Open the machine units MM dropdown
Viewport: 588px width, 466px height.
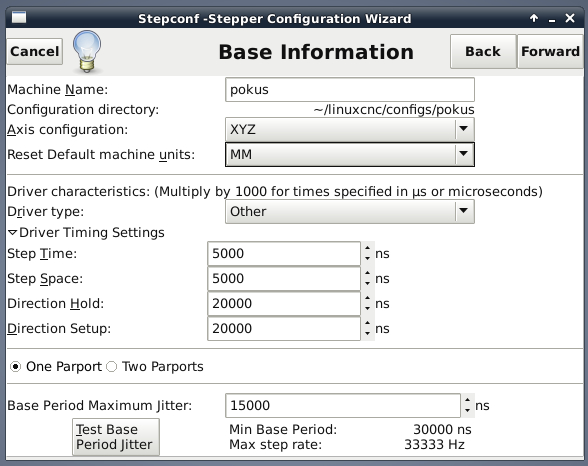pos(350,154)
